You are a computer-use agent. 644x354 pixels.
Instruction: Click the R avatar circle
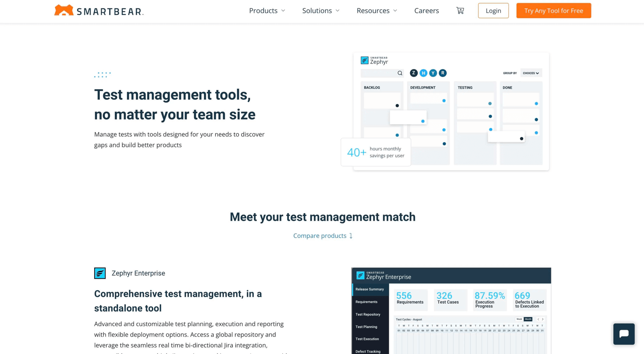(443, 73)
